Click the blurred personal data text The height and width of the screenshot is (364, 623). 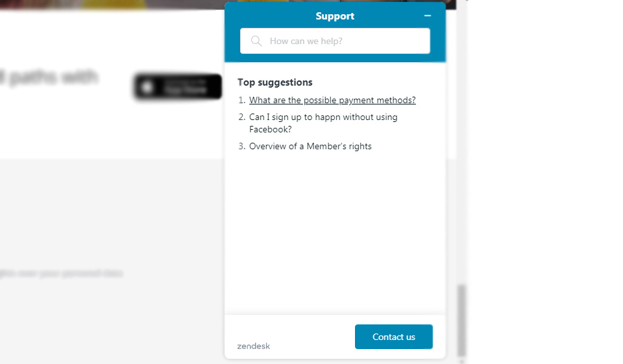pos(61,273)
